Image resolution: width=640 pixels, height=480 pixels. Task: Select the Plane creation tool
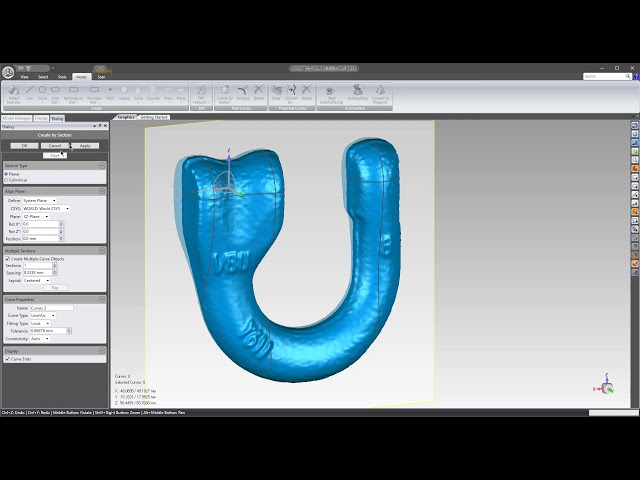click(181, 93)
